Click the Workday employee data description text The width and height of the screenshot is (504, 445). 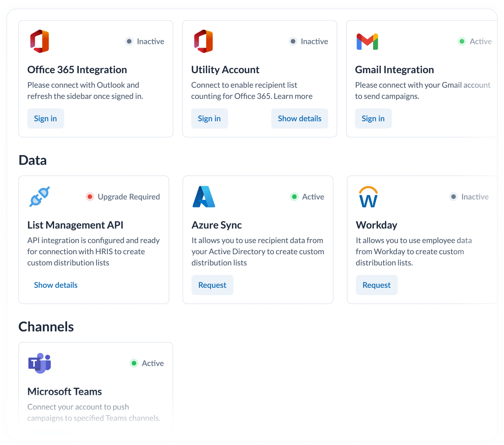(414, 252)
